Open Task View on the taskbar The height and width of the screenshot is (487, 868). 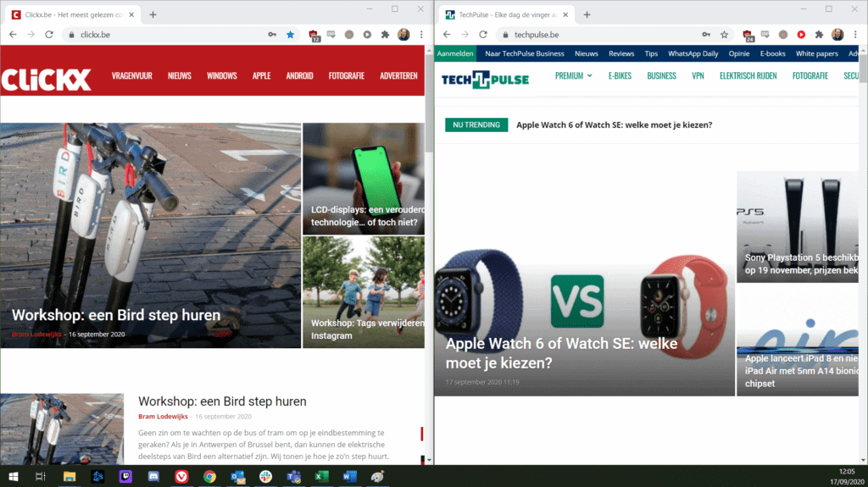coord(41,477)
